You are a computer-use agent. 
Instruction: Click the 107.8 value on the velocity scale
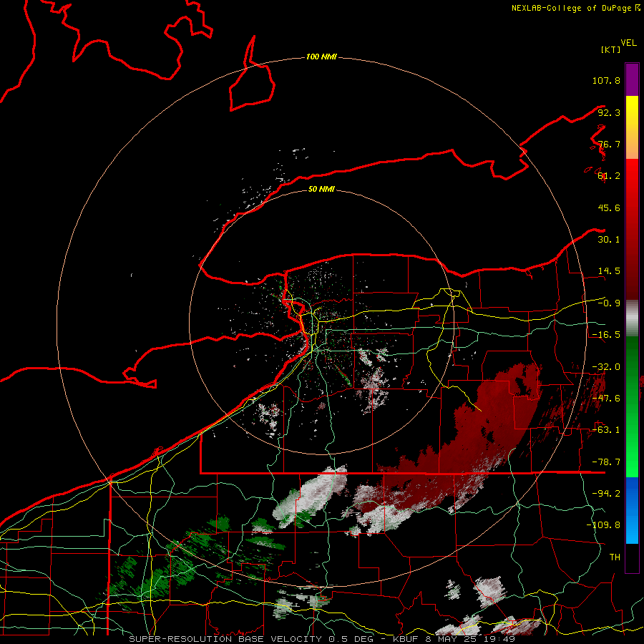(606, 80)
